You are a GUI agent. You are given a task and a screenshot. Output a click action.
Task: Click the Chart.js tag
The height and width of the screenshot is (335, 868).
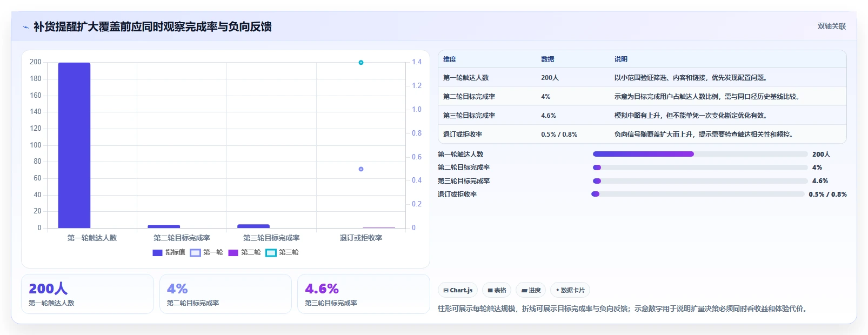click(x=458, y=290)
